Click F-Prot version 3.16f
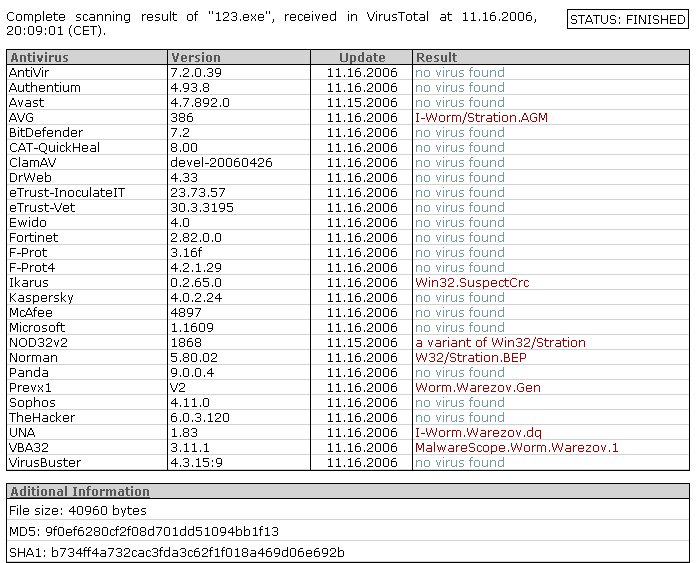Screen dimensions: 696x563 point(186,253)
